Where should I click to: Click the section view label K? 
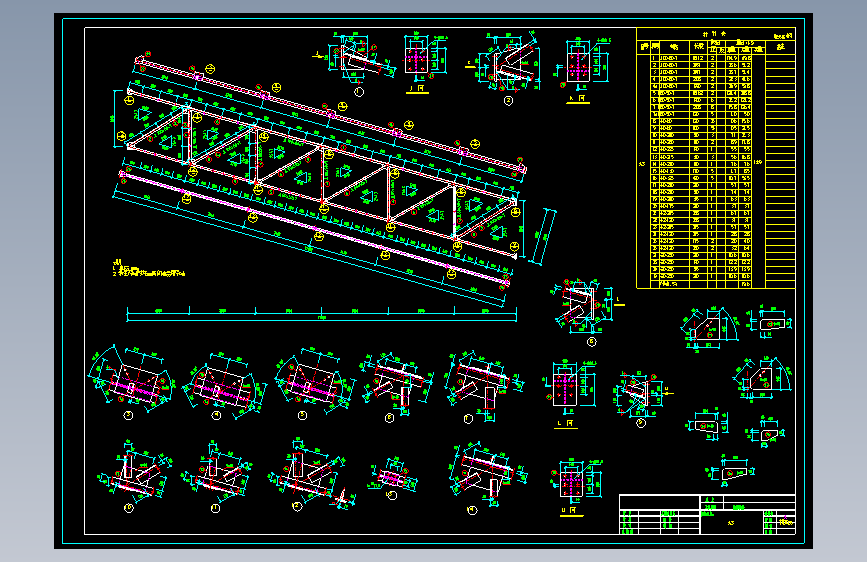[x=578, y=99]
